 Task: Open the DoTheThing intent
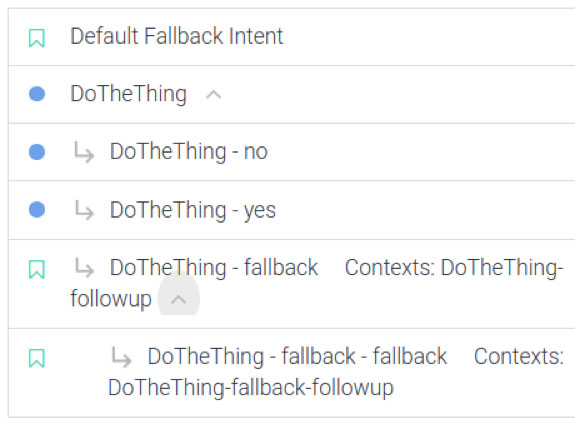click(x=129, y=94)
